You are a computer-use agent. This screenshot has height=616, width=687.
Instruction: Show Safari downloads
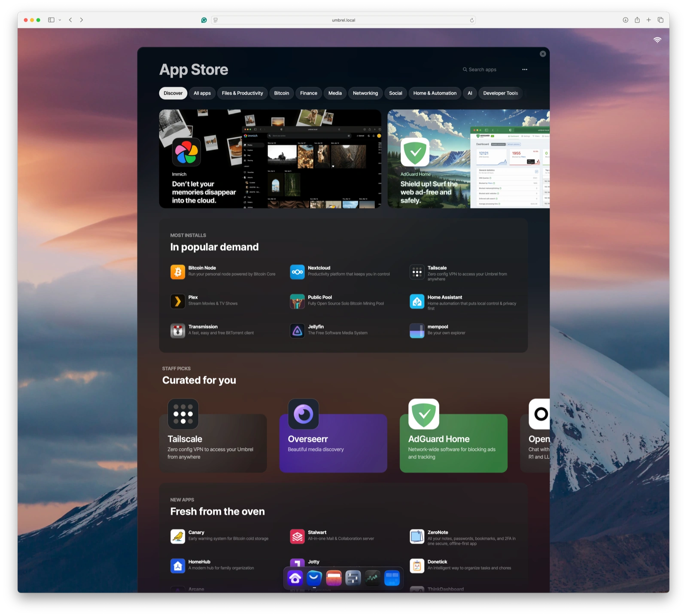[x=626, y=20]
